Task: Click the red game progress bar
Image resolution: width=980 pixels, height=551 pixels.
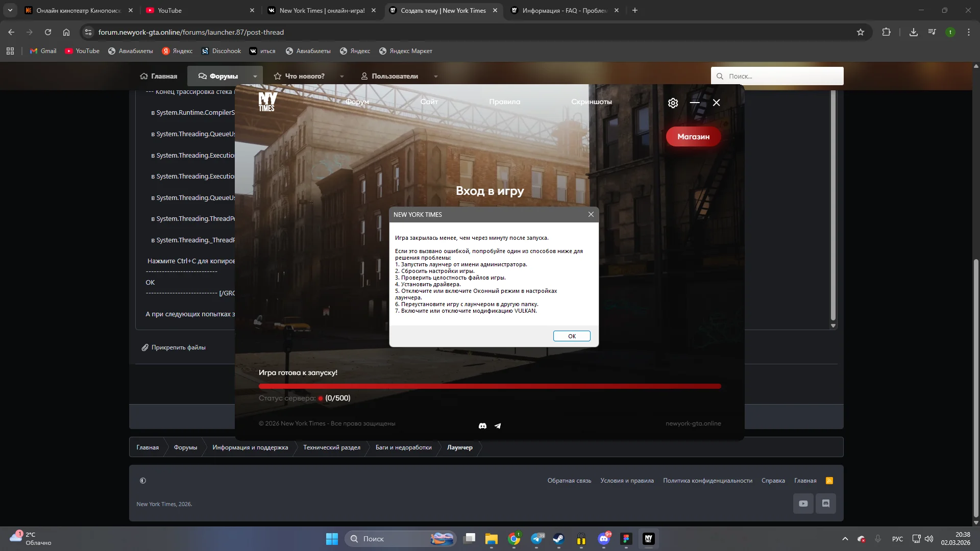Action: click(489, 386)
